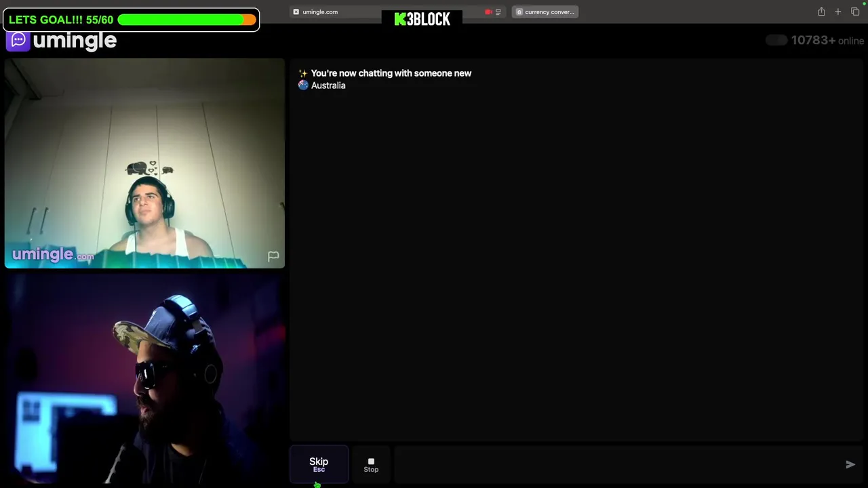Click "You're now chatting with someone new" text
The image size is (868, 488).
(x=391, y=73)
